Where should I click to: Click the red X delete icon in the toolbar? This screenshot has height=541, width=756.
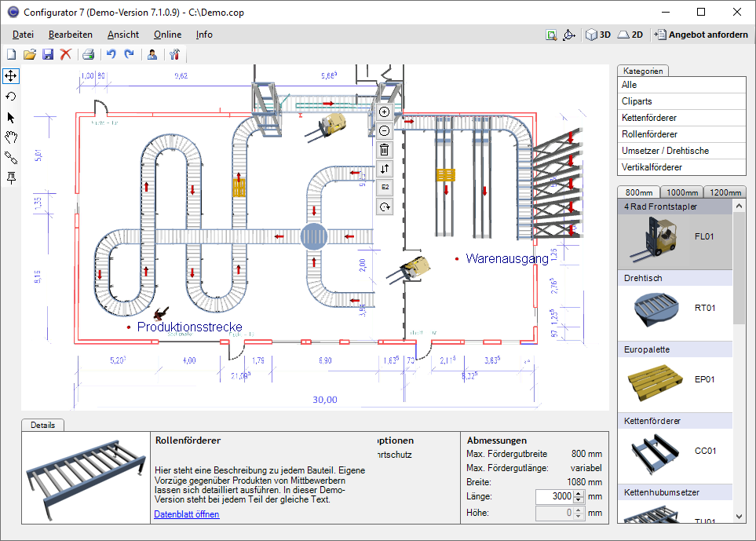coord(66,54)
